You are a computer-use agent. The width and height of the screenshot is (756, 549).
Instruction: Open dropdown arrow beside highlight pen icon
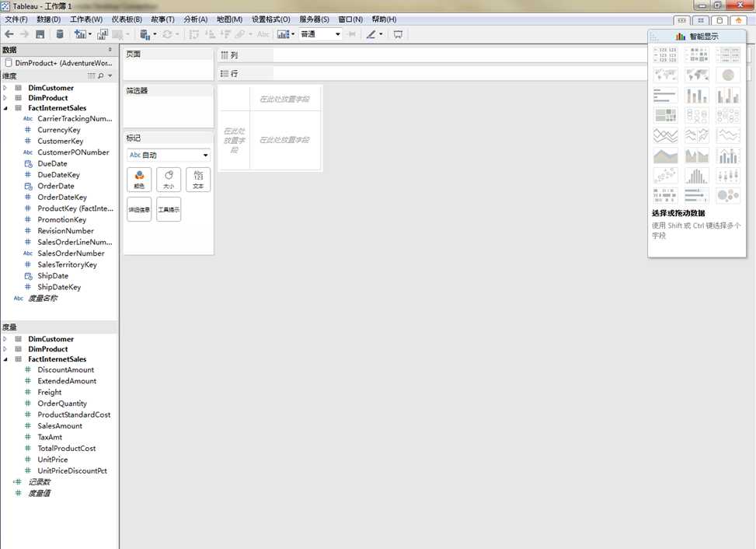pos(381,34)
